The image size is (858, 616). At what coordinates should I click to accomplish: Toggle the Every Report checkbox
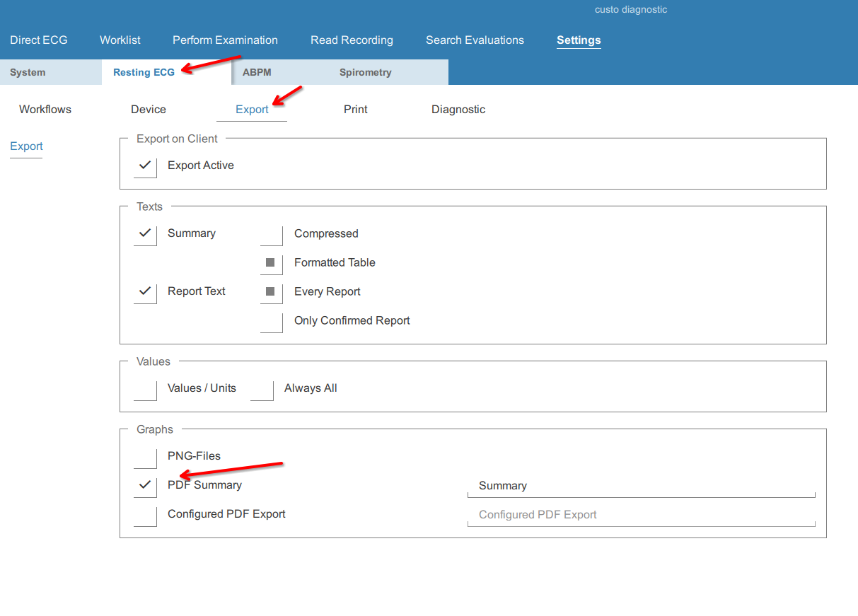click(271, 292)
